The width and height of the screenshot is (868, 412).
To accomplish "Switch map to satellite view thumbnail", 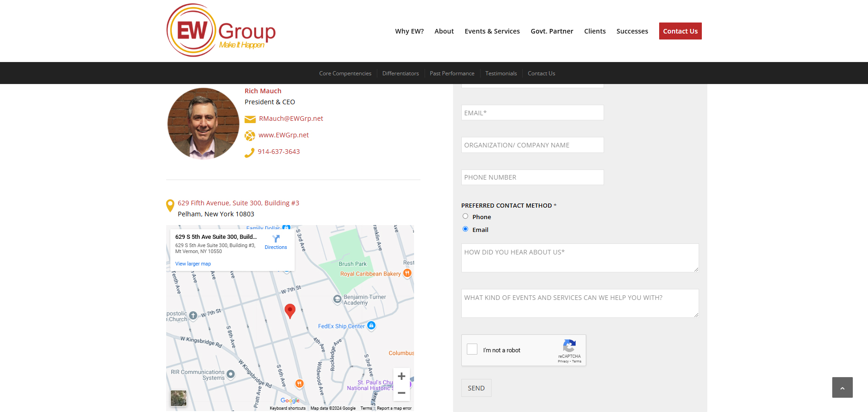I will (179, 398).
